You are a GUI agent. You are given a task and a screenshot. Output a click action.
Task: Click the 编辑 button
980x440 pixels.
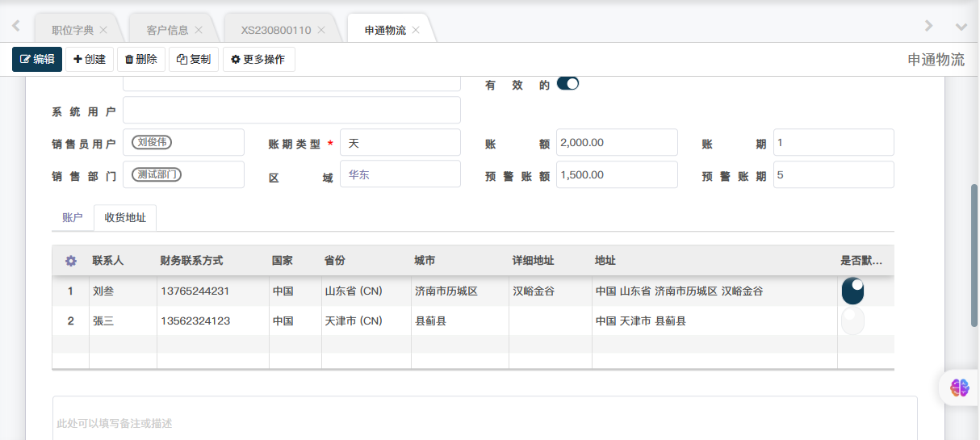click(x=37, y=59)
